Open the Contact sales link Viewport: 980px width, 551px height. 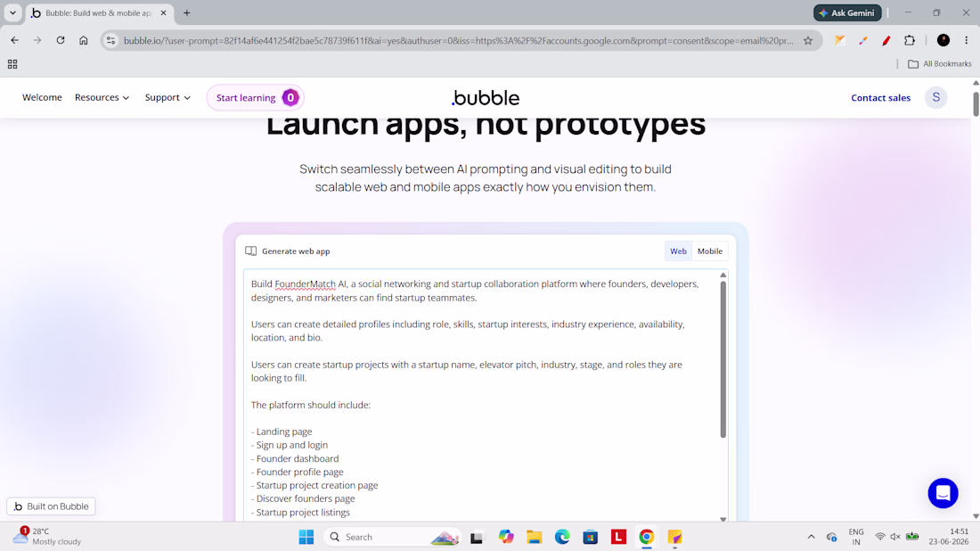[880, 97]
